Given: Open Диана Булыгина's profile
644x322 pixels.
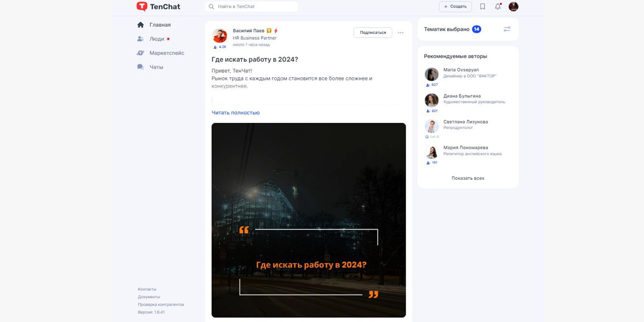Looking at the screenshot, I should coord(462,96).
